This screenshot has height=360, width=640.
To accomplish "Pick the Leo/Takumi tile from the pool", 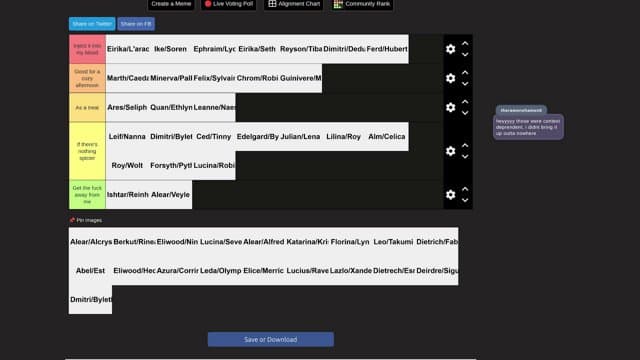I will point(393,242).
